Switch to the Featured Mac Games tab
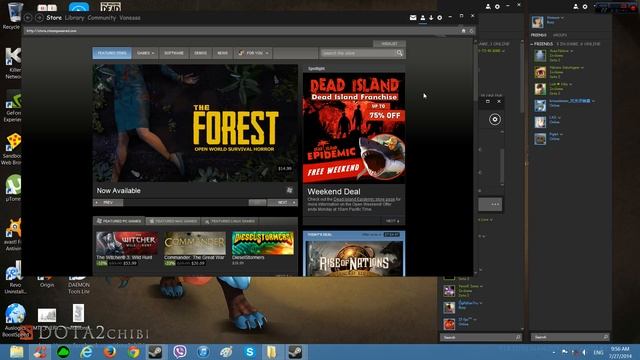The image size is (640, 360). point(173,221)
